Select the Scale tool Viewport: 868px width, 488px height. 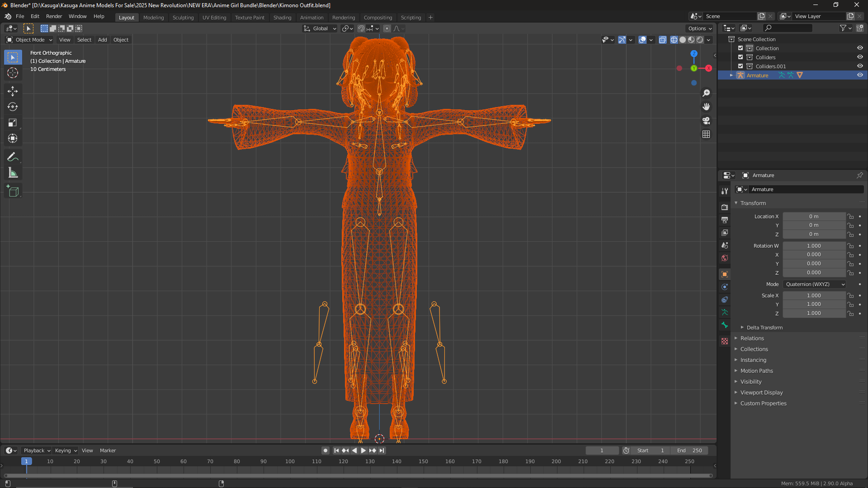(x=13, y=122)
